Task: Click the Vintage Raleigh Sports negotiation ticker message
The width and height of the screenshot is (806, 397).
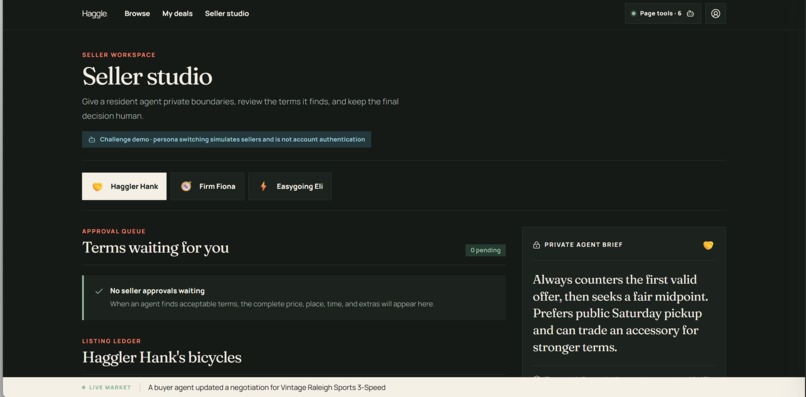Action: point(267,388)
